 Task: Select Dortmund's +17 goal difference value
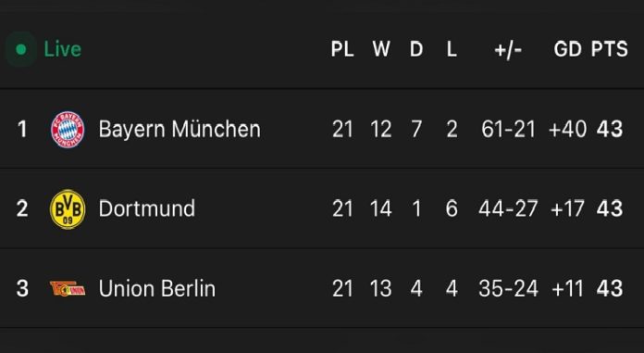pos(567,209)
